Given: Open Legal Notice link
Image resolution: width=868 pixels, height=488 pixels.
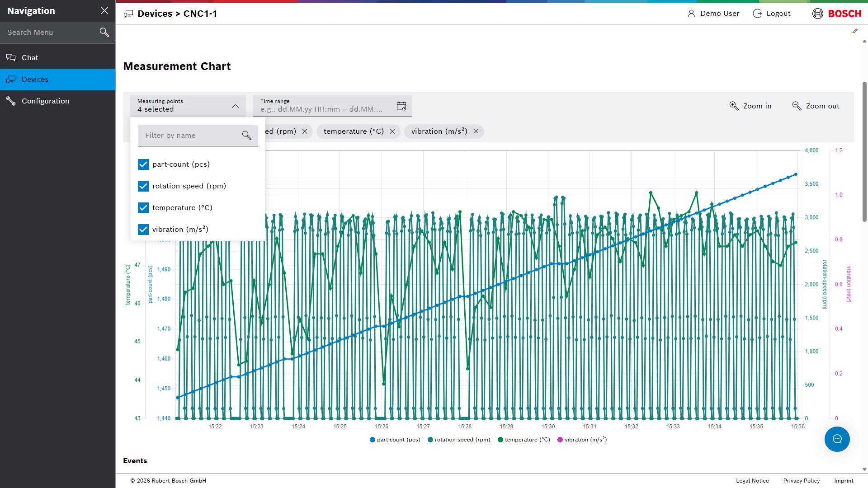Looking at the screenshot, I should click(752, 481).
